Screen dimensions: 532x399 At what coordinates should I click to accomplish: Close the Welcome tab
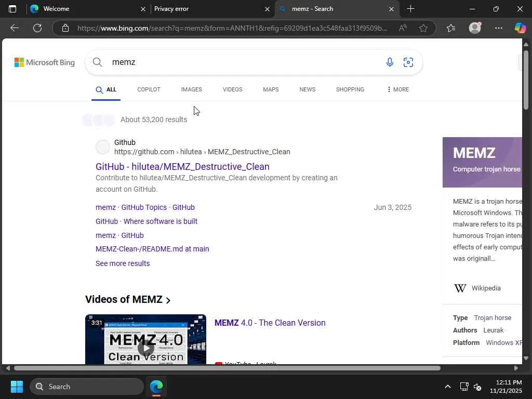143,9
